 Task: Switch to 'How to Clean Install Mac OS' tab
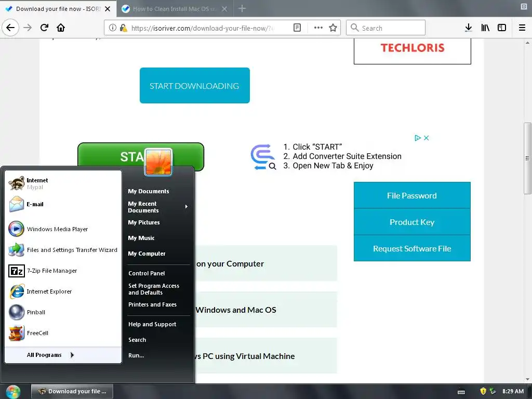click(175, 9)
